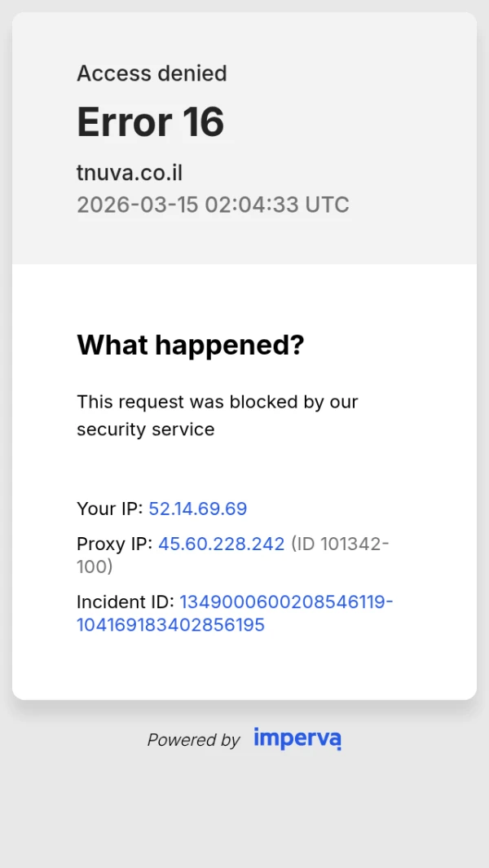Click the 'Powered by' text
The width and height of the screenshot is (489, 868).
click(x=193, y=740)
